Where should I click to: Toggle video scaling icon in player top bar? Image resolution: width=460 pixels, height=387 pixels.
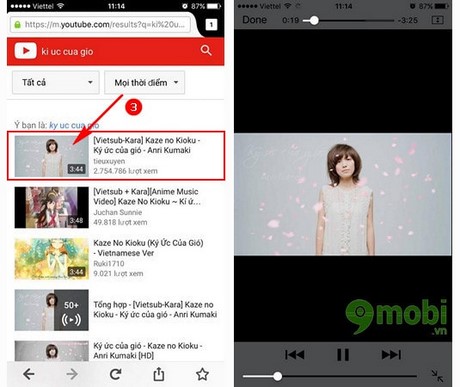tap(437, 20)
